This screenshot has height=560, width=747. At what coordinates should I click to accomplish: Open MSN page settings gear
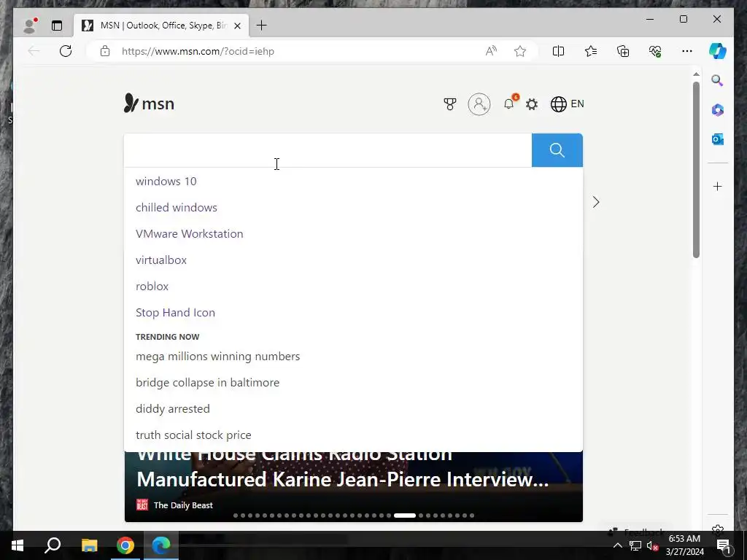click(x=532, y=104)
